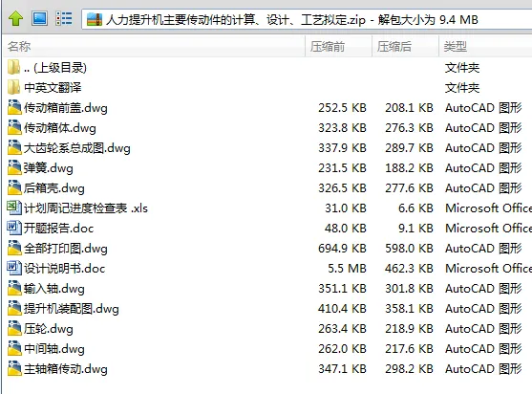Select icon of 提升机装配图.dwg
This screenshot has height=394, width=532.
[14, 308]
